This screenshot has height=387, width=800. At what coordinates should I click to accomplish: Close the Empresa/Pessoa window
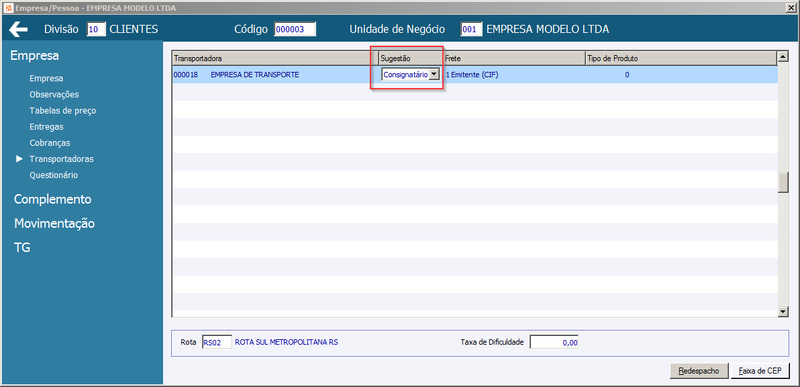(x=790, y=7)
